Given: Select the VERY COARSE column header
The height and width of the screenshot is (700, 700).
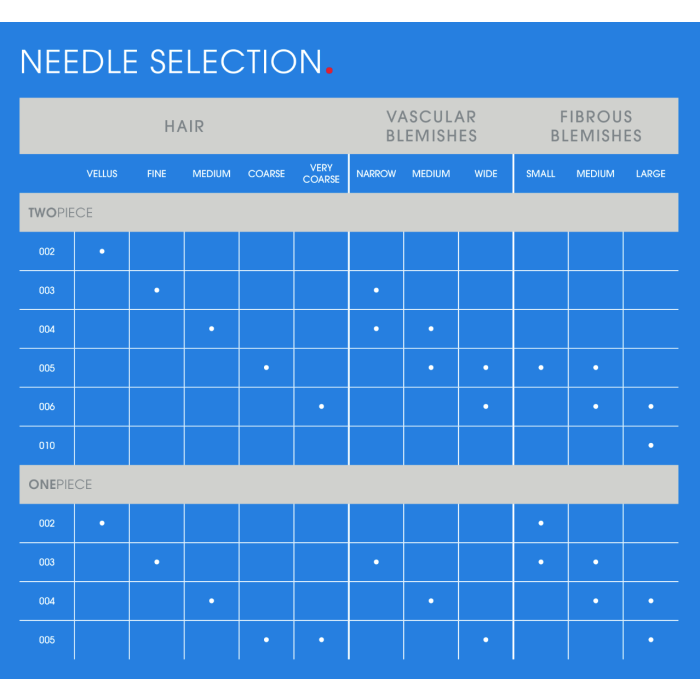Looking at the screenshot, I should coord(321,174).
